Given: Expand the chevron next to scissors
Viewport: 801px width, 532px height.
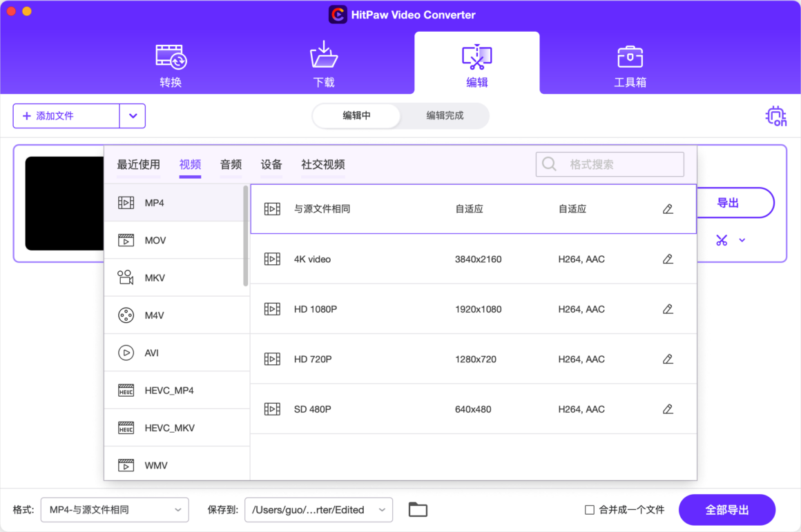Looking at the screenshot, I should tap(742, 240).
